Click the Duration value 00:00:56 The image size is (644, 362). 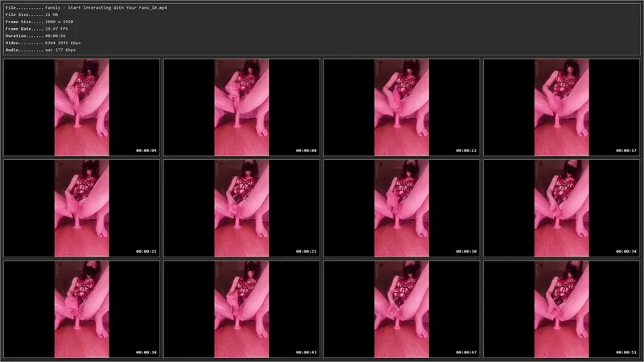[x=56, y=35]
